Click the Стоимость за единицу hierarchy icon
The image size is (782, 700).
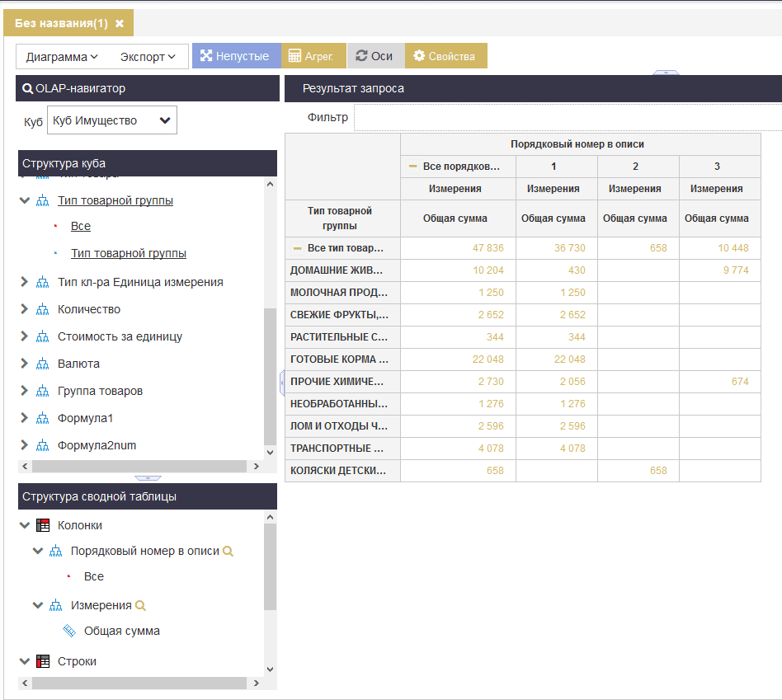pyautogui.click(x=43, y=337)
